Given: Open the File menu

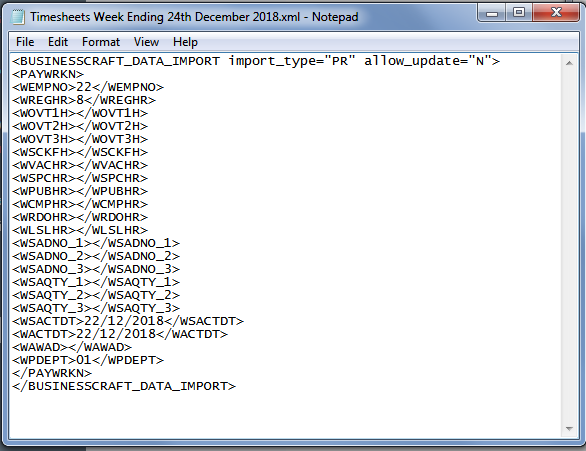Looking at the screenshot, I should point(25,42).
